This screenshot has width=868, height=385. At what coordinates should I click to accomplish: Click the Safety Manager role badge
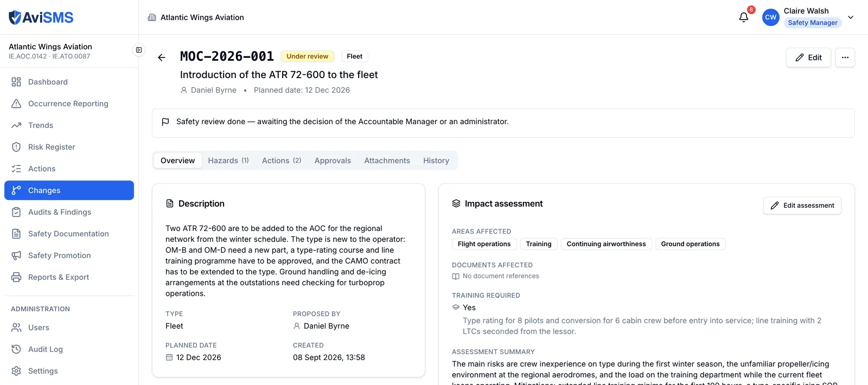coord(812,23)
